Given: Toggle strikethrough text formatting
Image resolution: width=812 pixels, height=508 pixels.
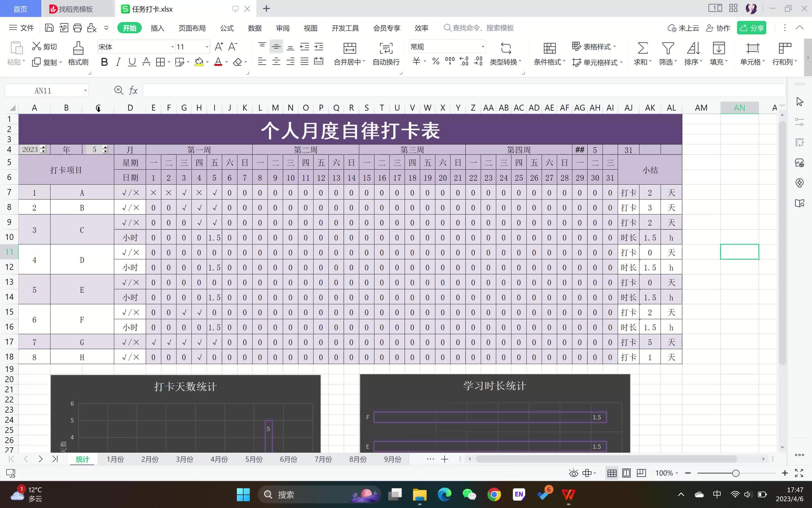Looking at the screenshot, I should 146,62.
